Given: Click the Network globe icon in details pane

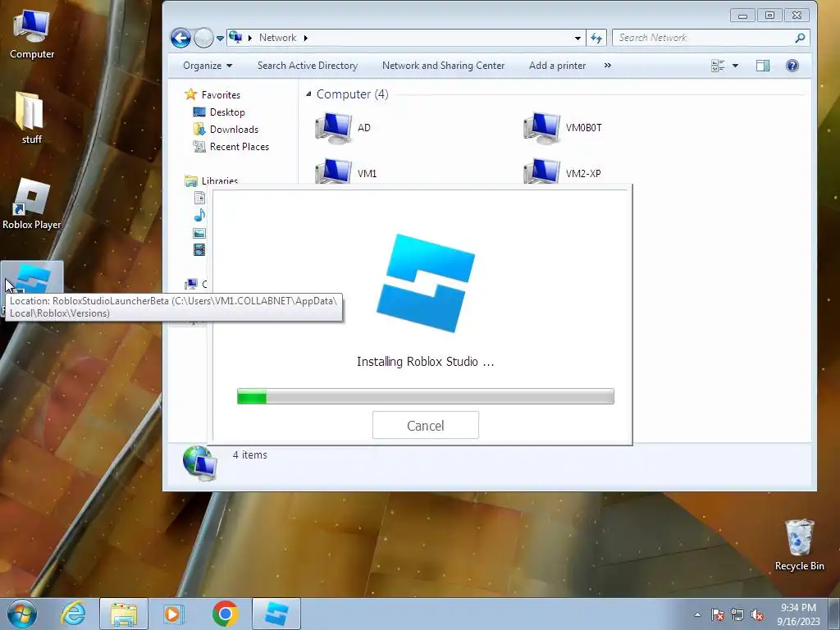Looking at the screenshot, I should pyautogui.click(x=200, y=463).
